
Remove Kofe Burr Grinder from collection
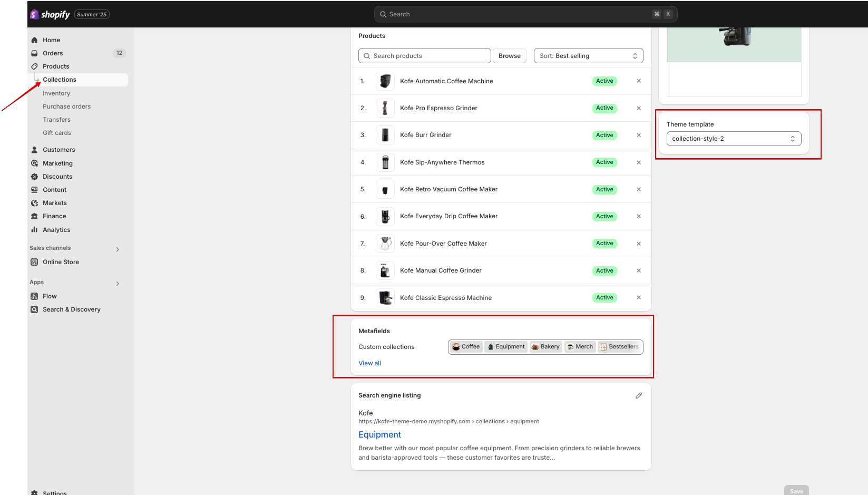(639, 135)
